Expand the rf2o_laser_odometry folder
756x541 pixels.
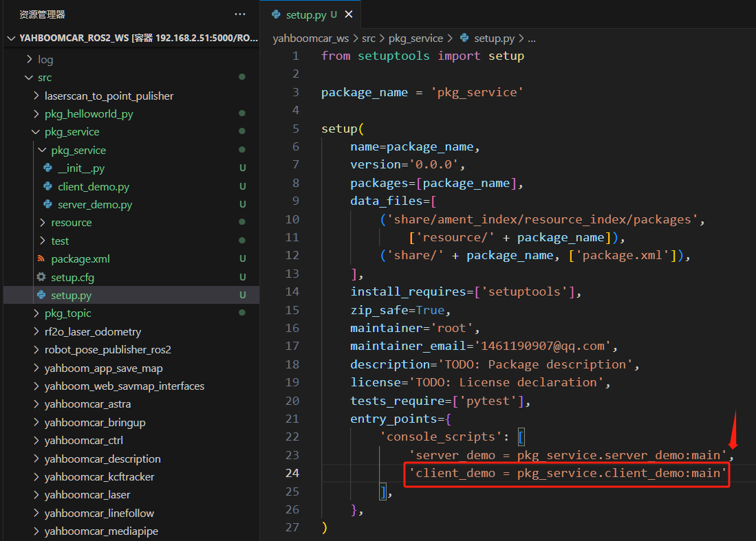pos(36,331)
